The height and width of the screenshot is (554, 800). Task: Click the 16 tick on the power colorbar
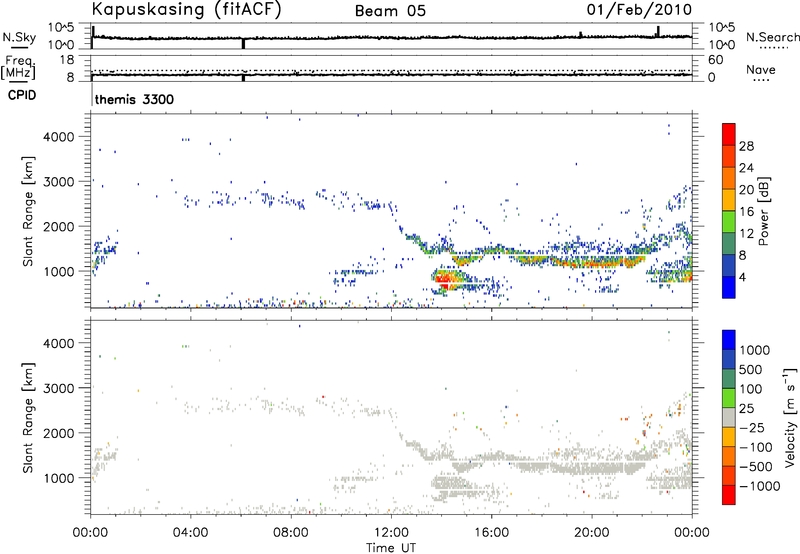[746, 212]
